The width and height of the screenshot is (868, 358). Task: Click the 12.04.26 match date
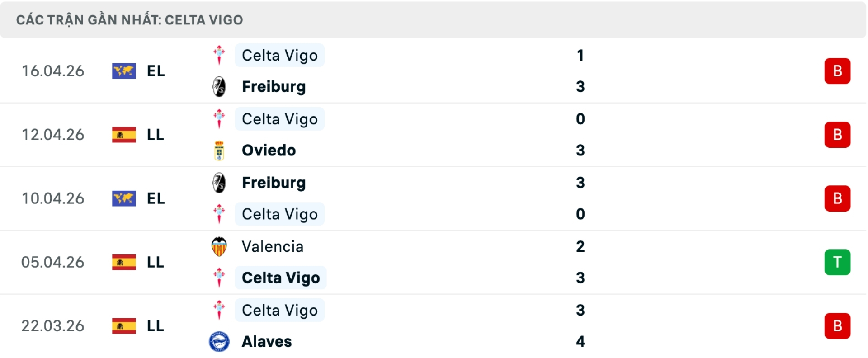(53, 135)
